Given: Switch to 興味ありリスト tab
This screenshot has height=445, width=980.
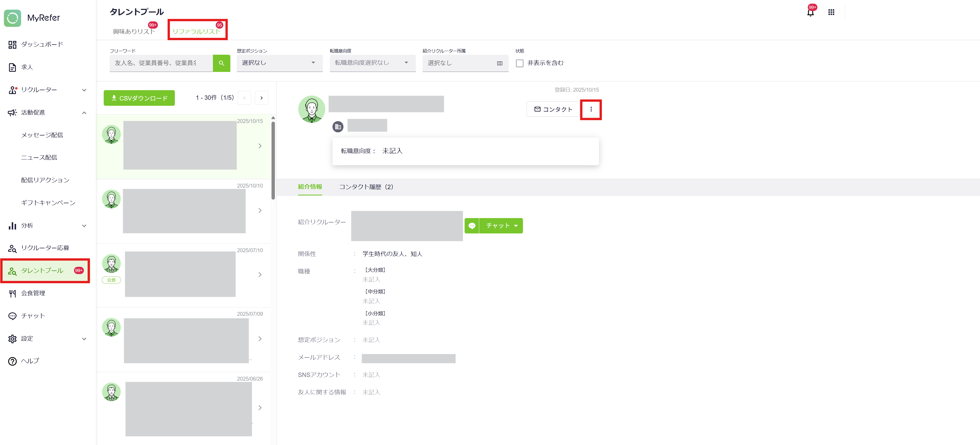Looking at the screenshot, I should coord(134,31).
